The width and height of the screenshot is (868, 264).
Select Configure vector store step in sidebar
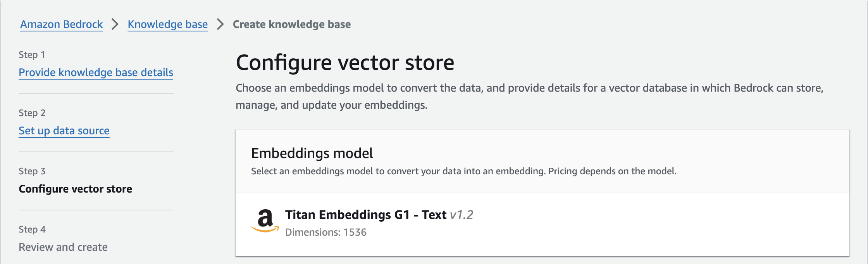pyautogui.click(x=75, y=189)
